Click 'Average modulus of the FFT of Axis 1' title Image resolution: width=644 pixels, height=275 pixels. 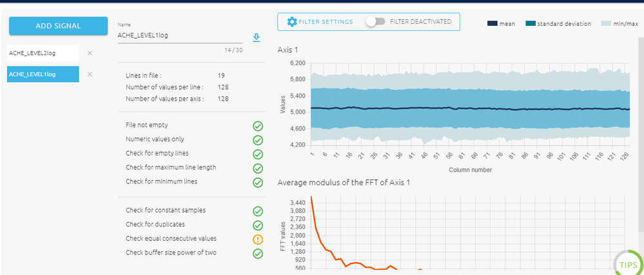[344, 183]
